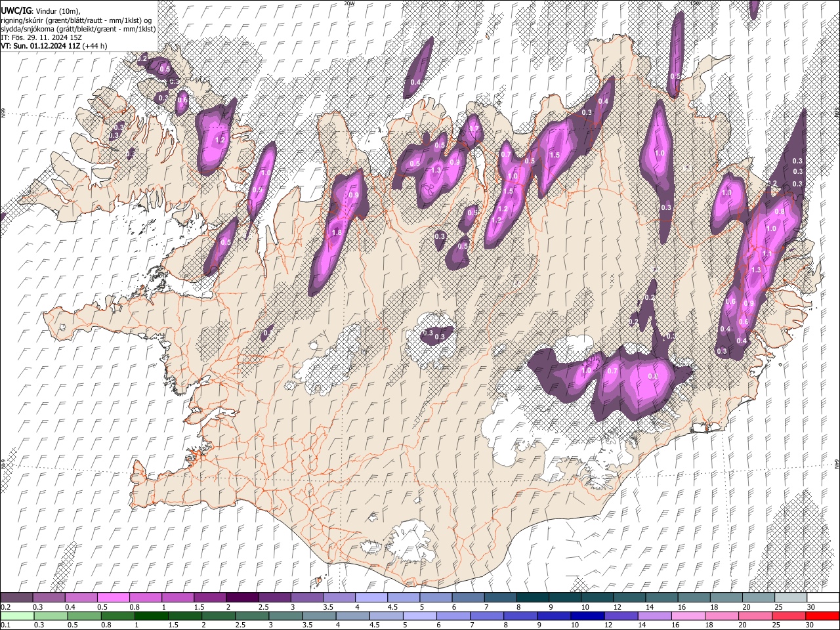Click the purple legend swatch between 0.2 and 0.3

16,597
